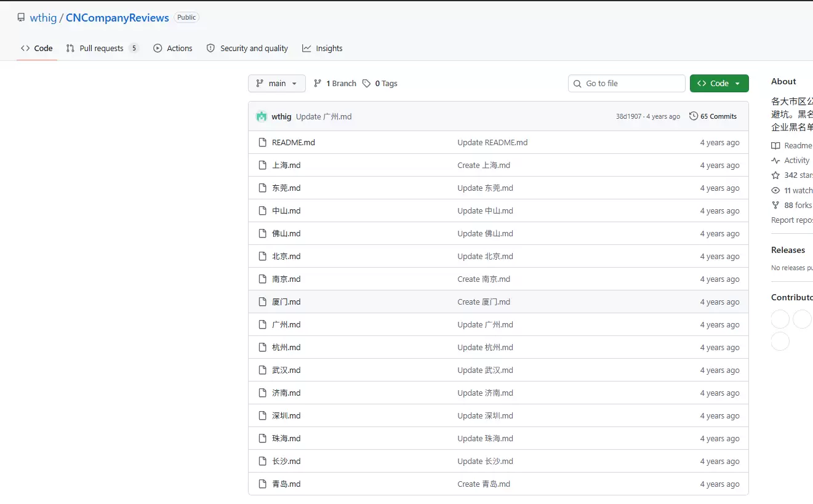The height and width of the screenshot is (504, 813).
Task: Open the 65 Commits history
Action: tap(713, 116)
